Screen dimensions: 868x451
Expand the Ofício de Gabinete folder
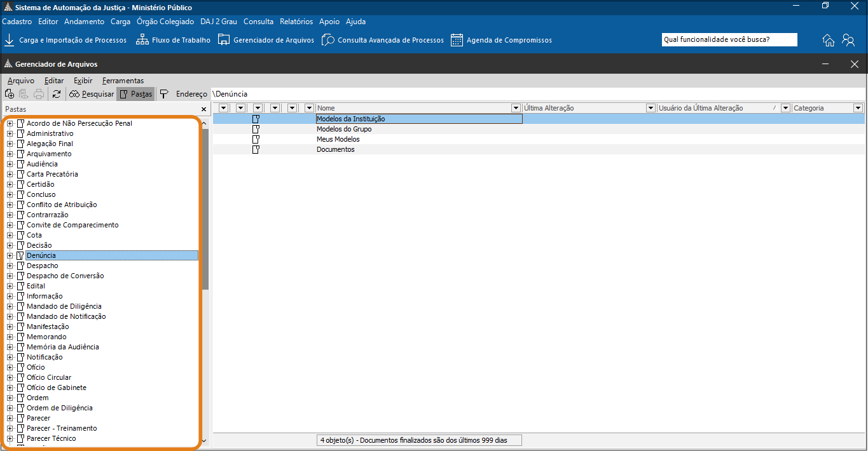pos(10,387)
